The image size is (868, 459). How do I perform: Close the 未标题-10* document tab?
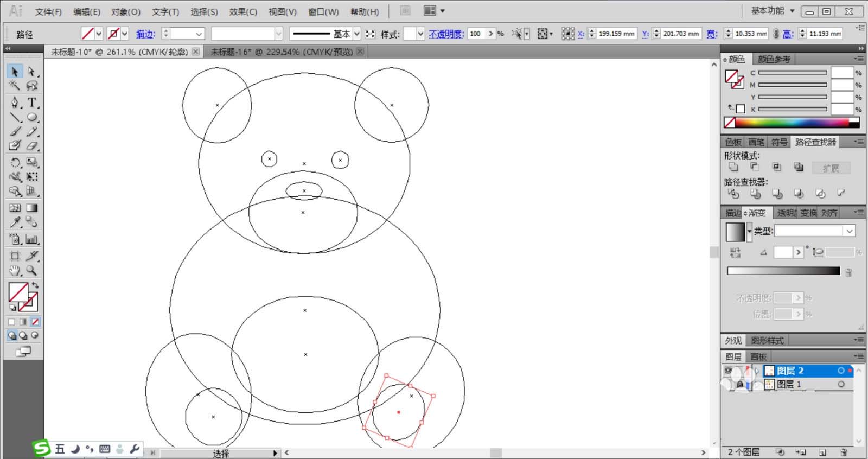pyautogui.click(x=196, y=52)
